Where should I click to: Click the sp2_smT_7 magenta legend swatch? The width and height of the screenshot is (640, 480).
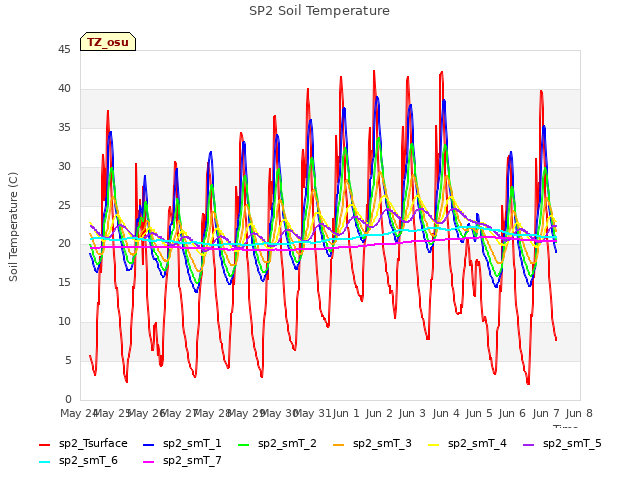[149, 462]
